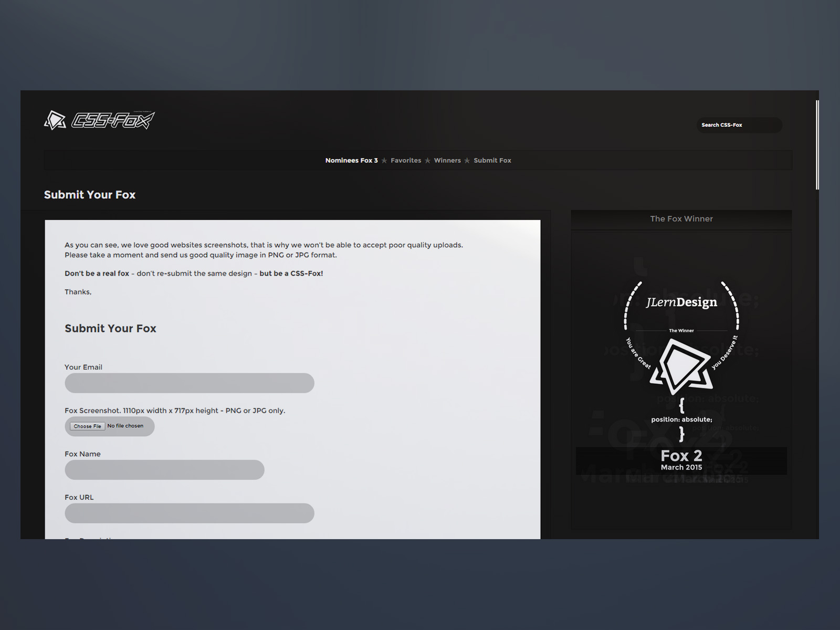Open the Fox 2 March 2015 banner
840x630 pixels.
coord(681,460)
